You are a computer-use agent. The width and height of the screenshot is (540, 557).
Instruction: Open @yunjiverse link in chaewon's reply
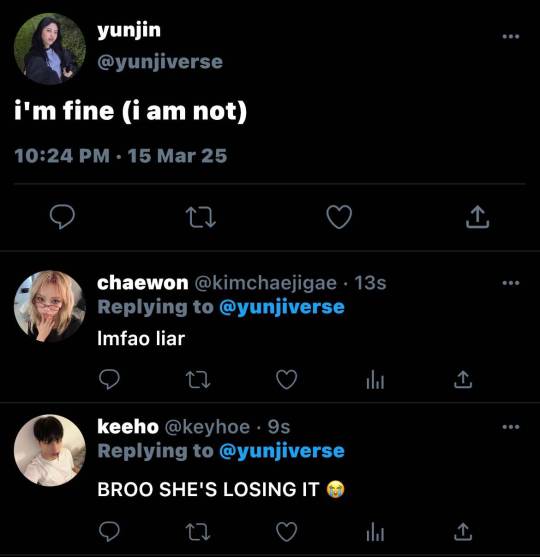[x=282, y=308]
